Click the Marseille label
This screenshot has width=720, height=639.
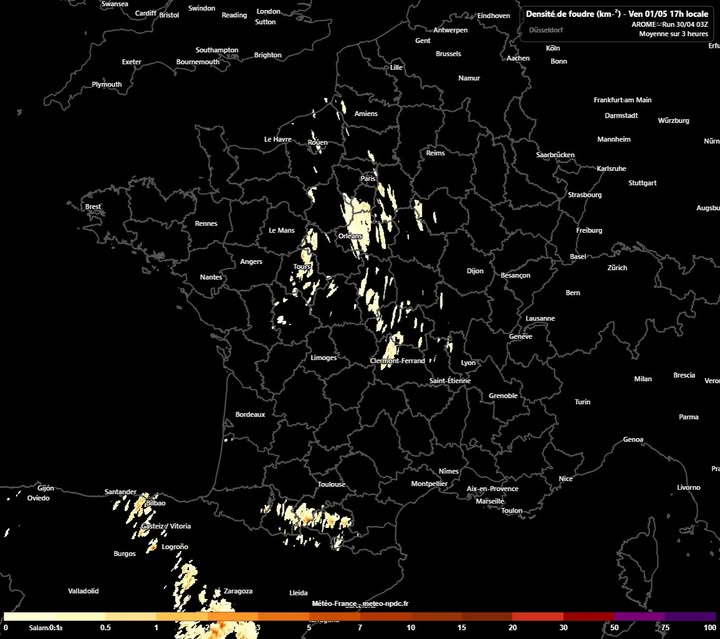point(490,500)
